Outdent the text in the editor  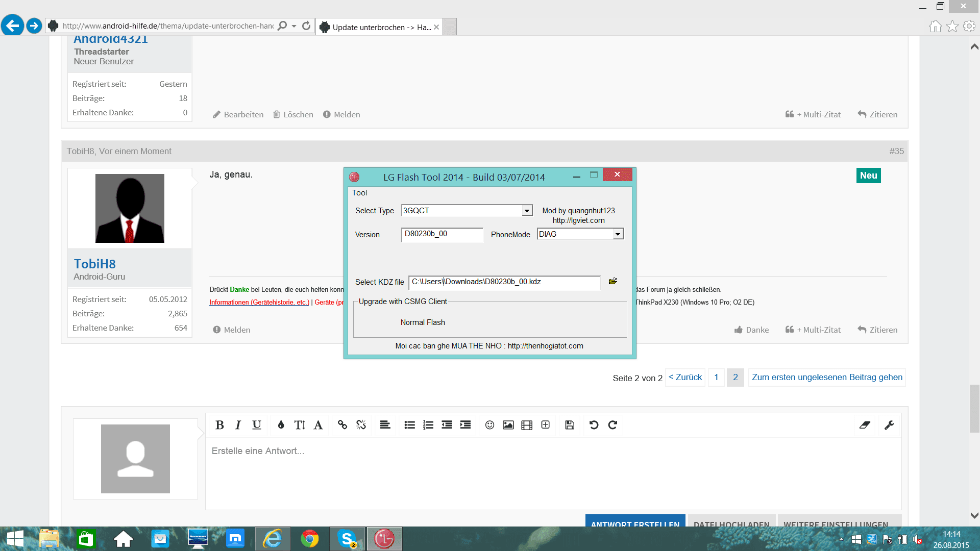click(447, 425)
